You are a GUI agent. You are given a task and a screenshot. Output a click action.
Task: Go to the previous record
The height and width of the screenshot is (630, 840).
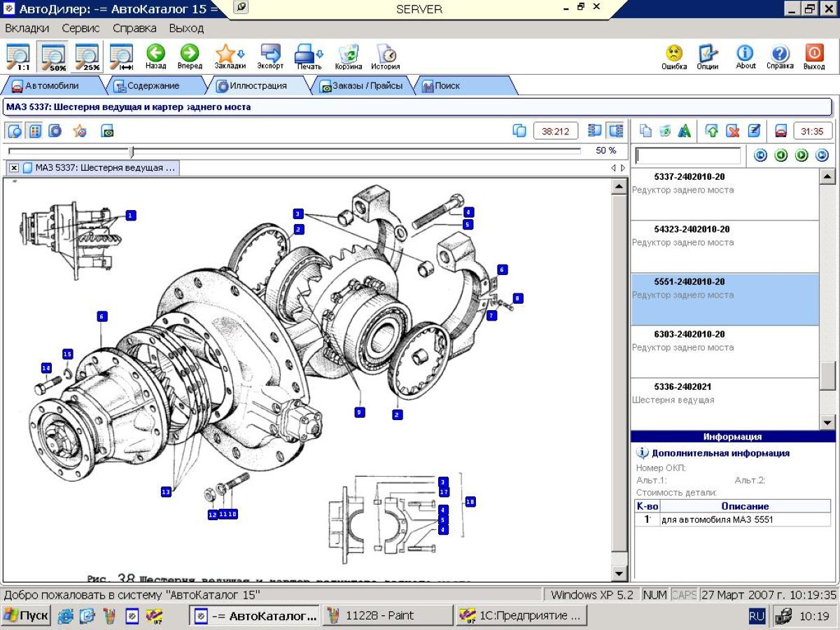click(x=781, y=155)
